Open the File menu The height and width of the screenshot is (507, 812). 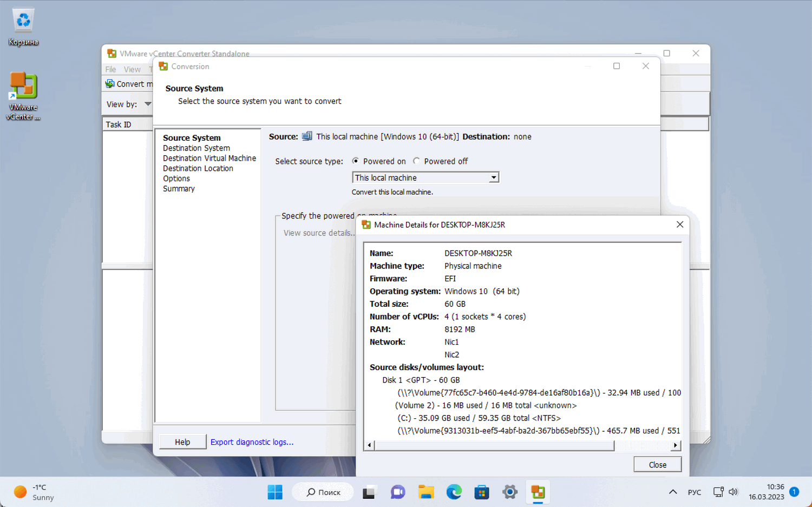tap(111, 69)
